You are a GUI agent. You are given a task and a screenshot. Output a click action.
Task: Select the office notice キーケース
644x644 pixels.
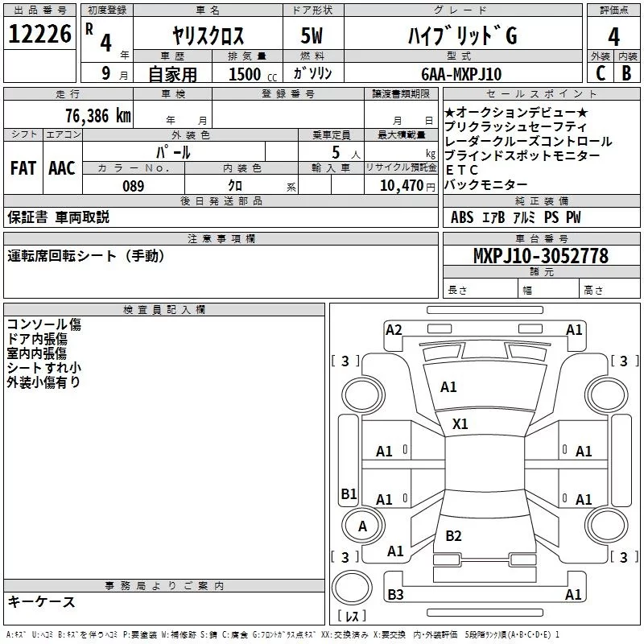point(42,601)
